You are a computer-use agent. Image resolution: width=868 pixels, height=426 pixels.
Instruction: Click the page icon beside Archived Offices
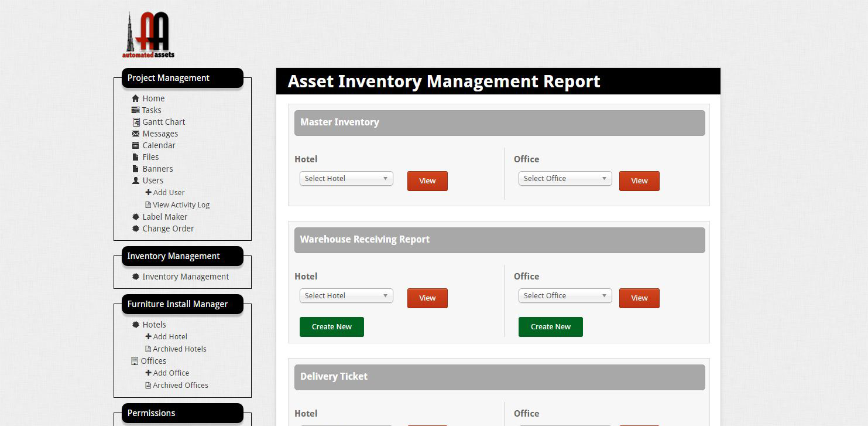click(x=148, y=386)
